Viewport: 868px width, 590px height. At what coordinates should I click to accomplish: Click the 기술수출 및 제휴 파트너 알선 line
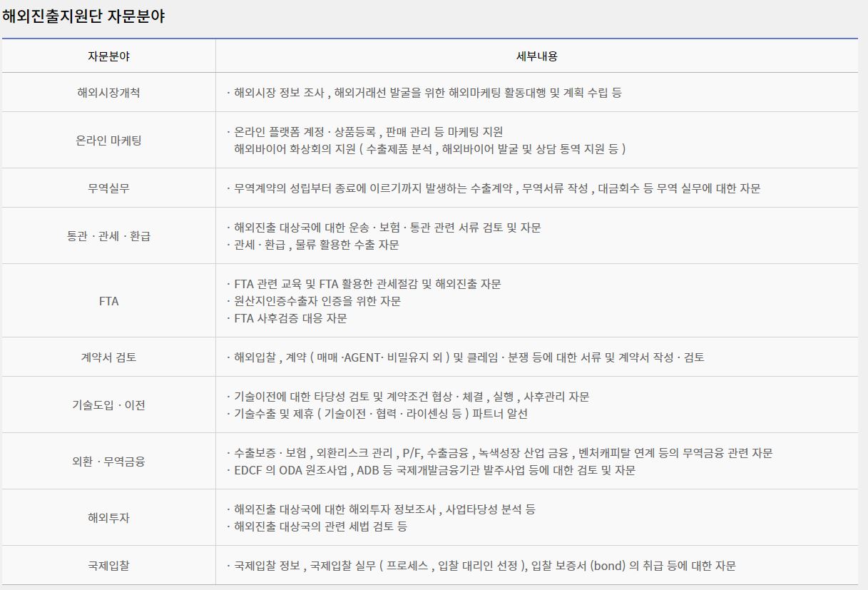click(x=381, y=414)
